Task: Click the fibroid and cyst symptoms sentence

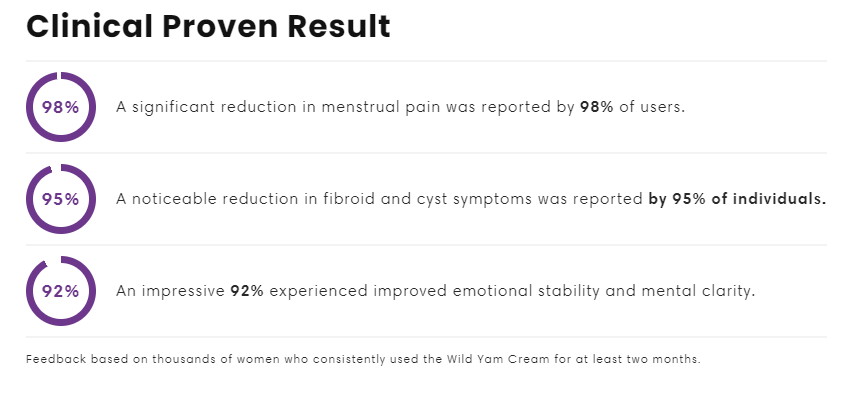Action: point(471,199)
